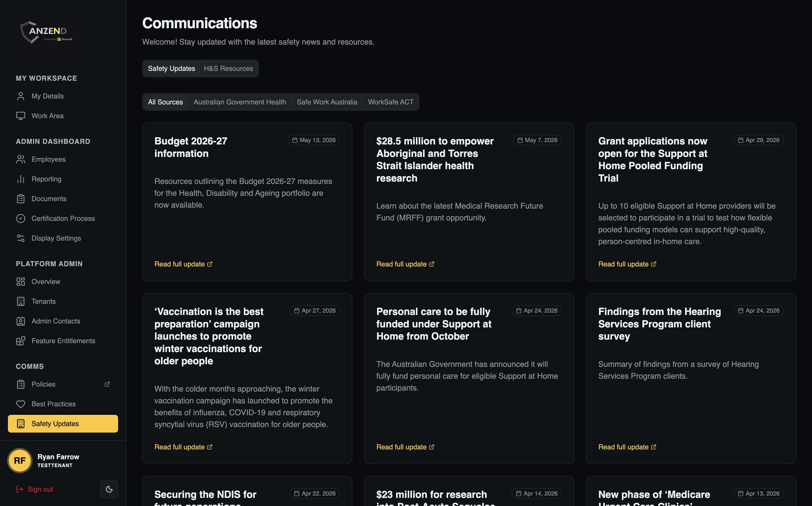
Task: Open Certification Process page
Action: 63,218
